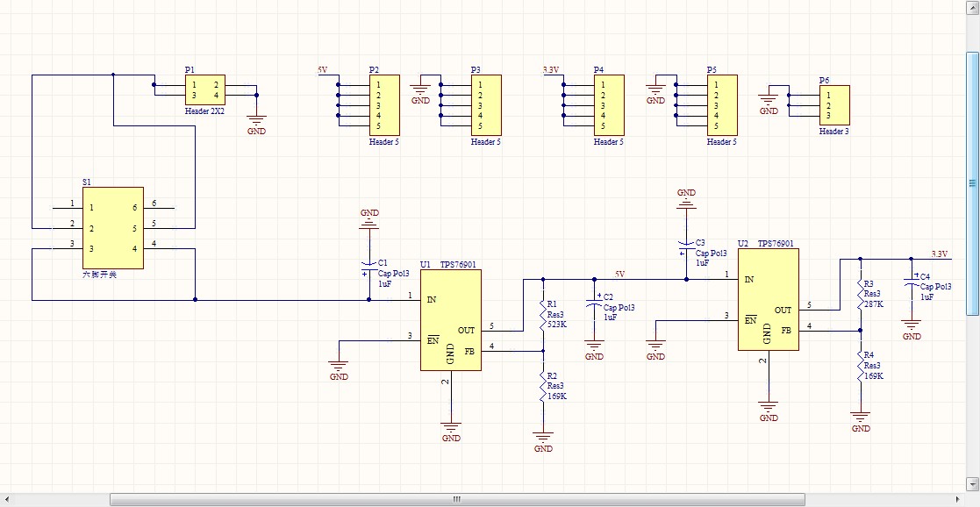Click the '287K' resistor value text

tap(875, 303)
